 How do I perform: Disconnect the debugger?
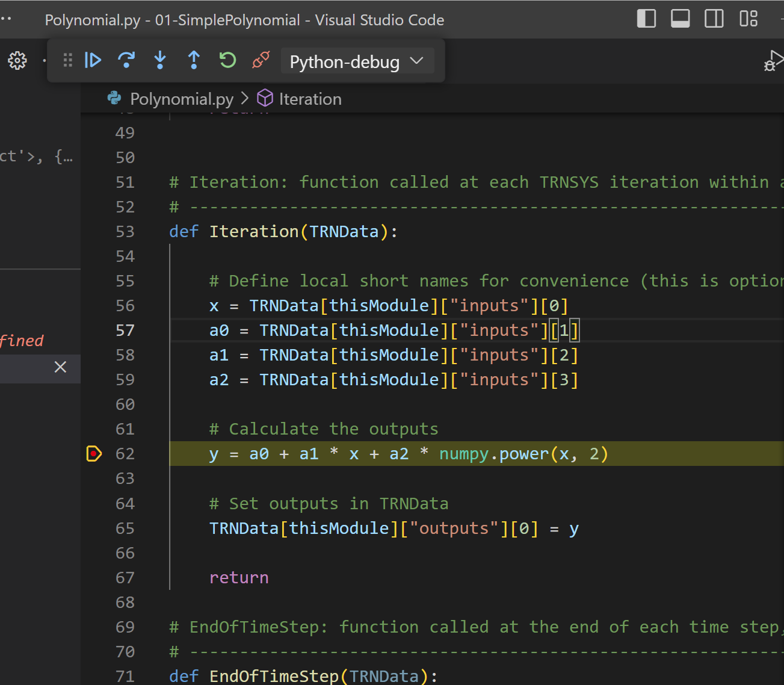pos(261,60)
